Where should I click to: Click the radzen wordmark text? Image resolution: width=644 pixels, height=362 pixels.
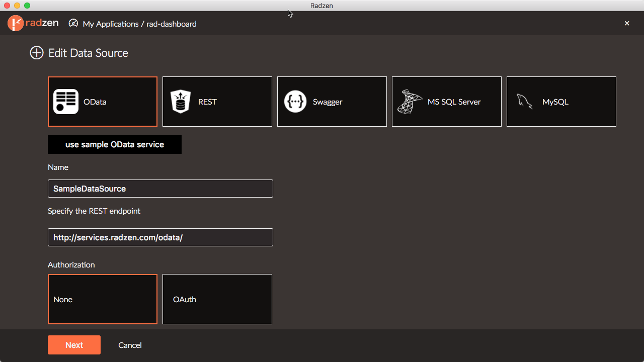(43, 23)
